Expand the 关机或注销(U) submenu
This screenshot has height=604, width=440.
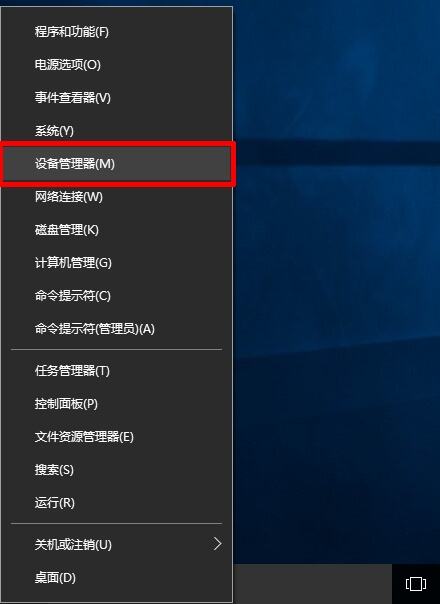[x=116, y=545]
